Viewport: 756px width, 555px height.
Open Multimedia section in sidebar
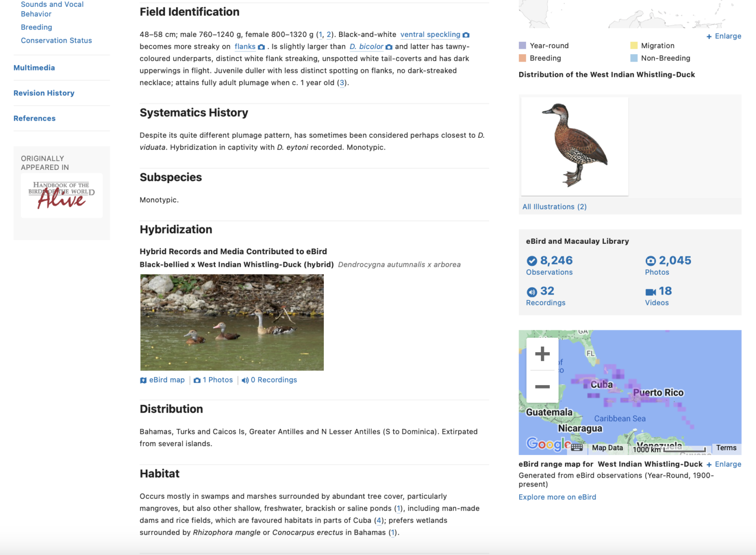(34, 68)
